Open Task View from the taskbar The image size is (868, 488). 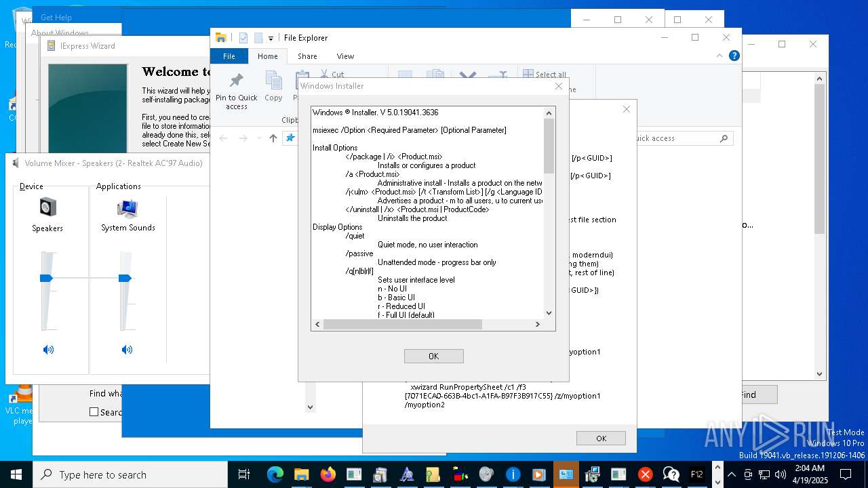coord(244,474)
